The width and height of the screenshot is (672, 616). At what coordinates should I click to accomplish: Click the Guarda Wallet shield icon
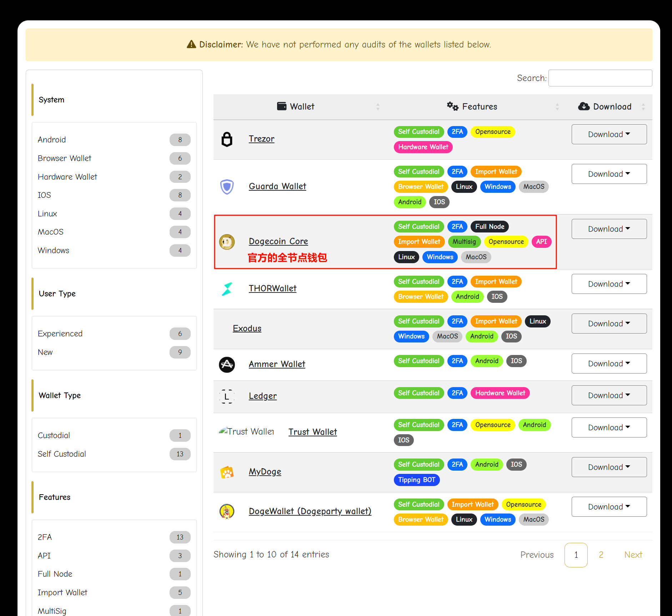227,186
